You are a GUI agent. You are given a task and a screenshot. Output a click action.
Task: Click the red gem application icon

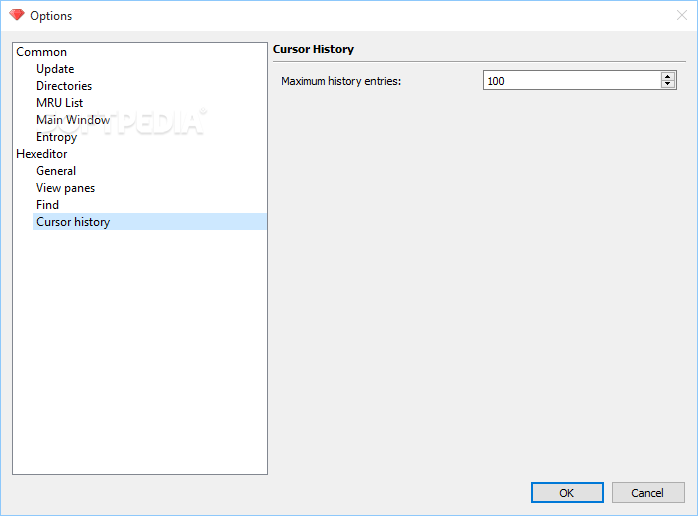click(x=17, y=15)
